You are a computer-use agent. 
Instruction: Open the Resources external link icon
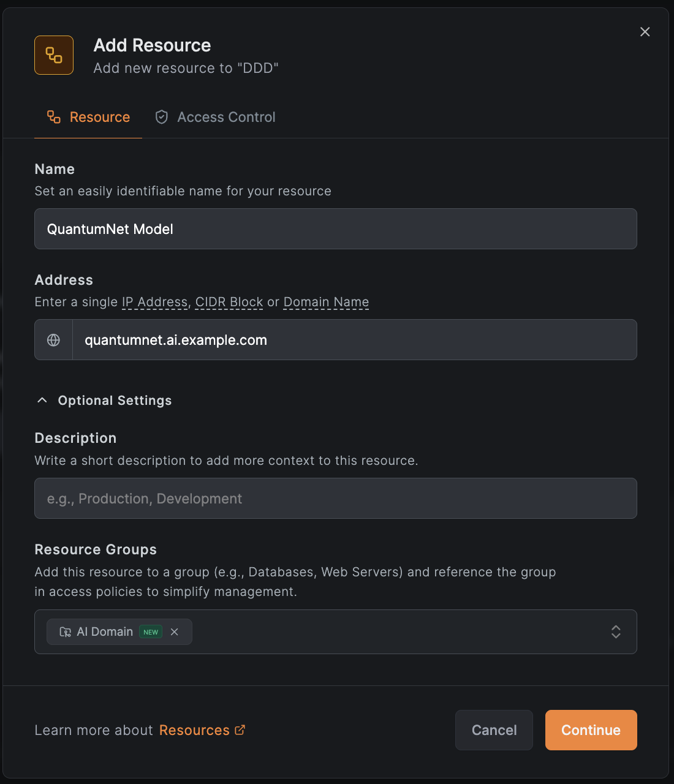coord(239,729)
